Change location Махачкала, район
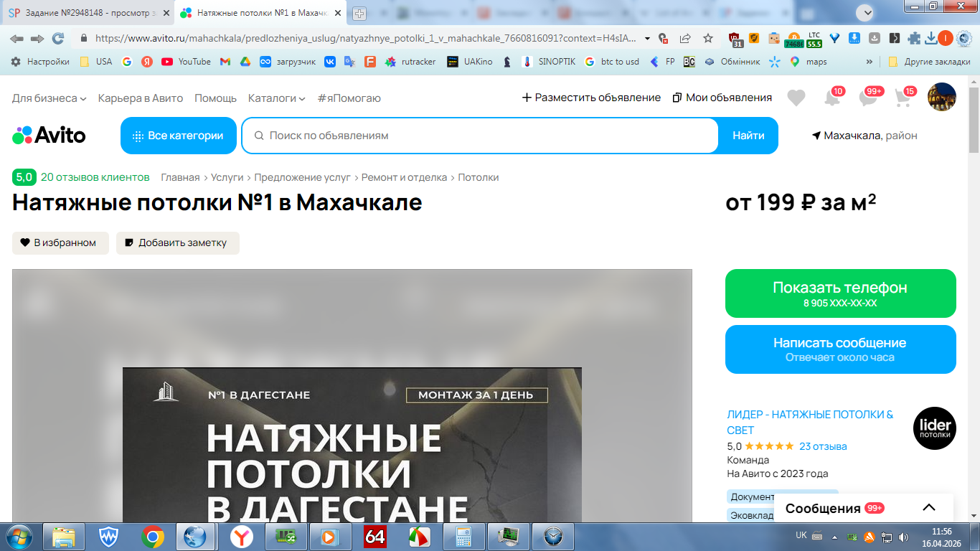This screenshot has width=980, height=551. pyautogui.click(x=864, y=136)
